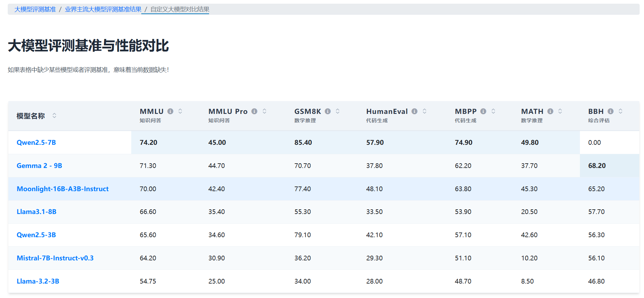Go to 大模型评测基准 breadcrumb
The width and height of the screenshot is (644, 298).
[35, 9]
